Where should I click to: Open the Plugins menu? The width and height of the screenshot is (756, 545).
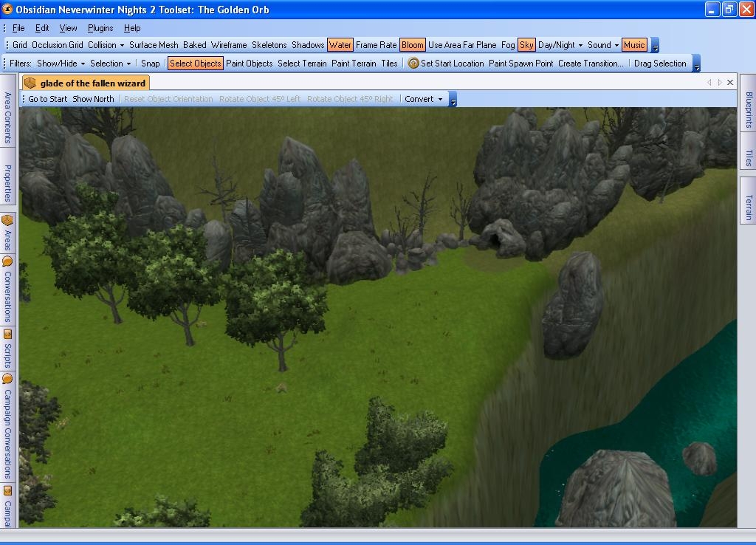(100, 28)
